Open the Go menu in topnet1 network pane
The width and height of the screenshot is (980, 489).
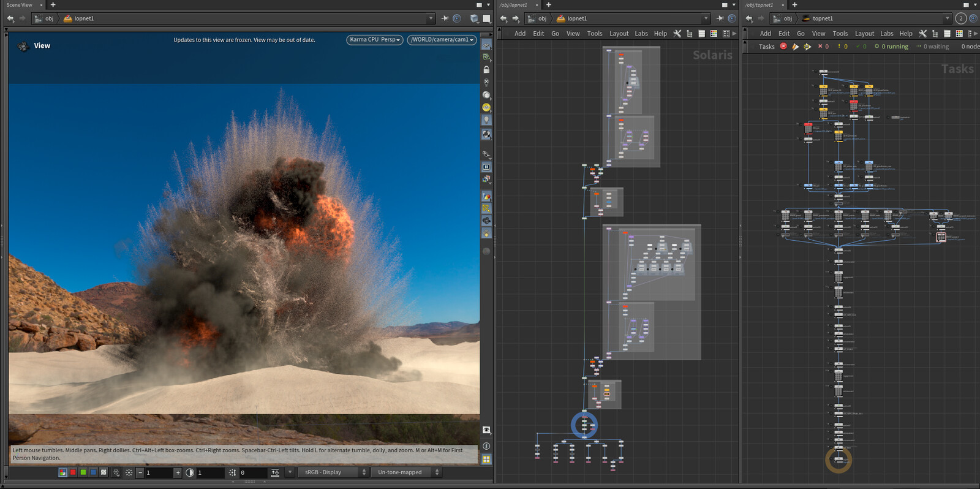click(x=801, y=34)
